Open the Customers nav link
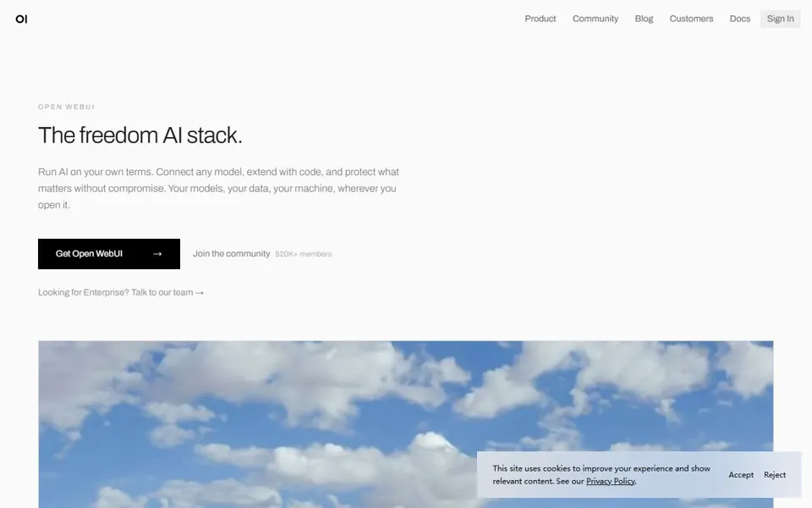 (691, 19)
